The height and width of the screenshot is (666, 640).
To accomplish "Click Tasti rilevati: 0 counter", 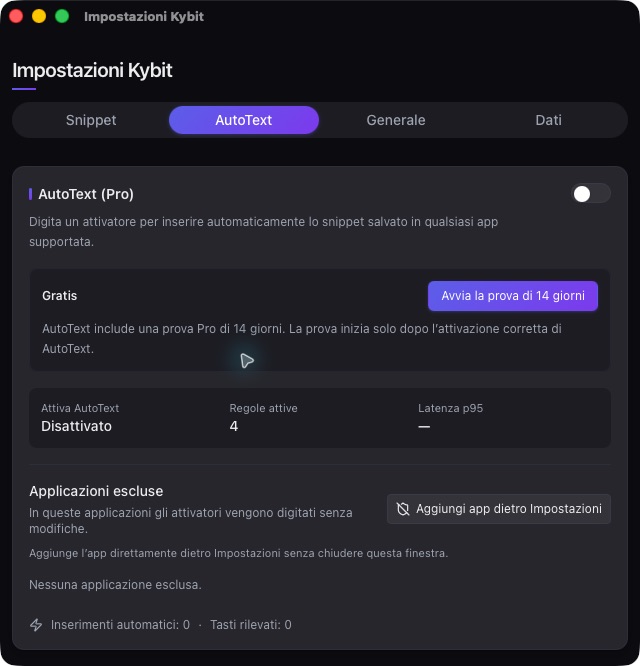I will (251, 625).
